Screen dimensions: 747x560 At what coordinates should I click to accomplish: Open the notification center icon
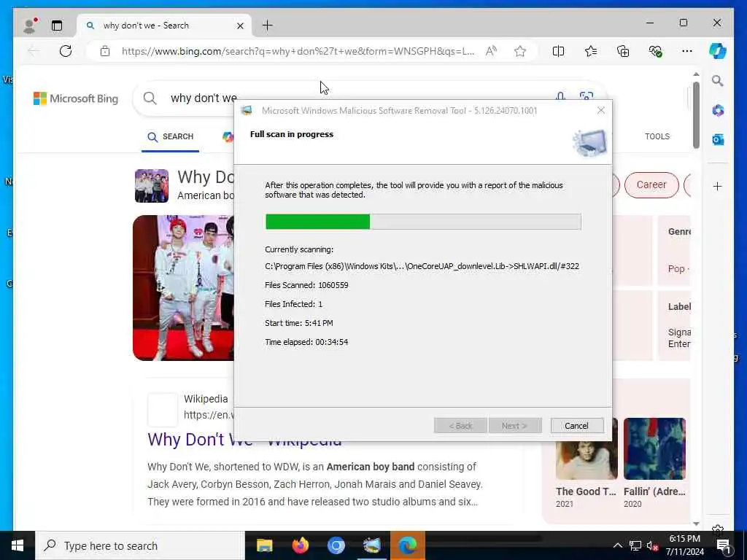723,545
